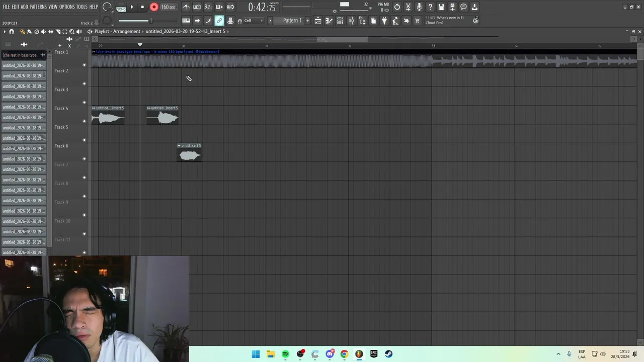This screenshot has width=644, height=362.
Task: Click the render export download icon
Action: (x=474, y=7)
